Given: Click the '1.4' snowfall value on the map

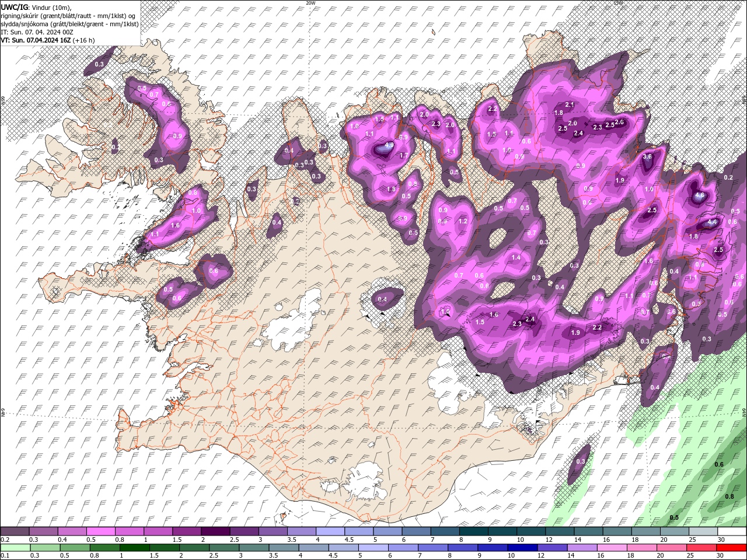Looking at the screenshot, I should pos(516,257).
